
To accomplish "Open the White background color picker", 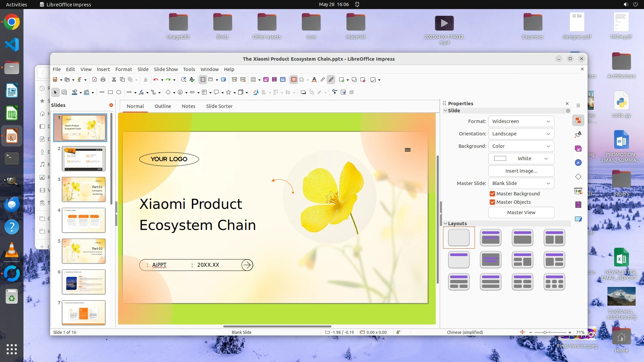I will click(521, 159).
